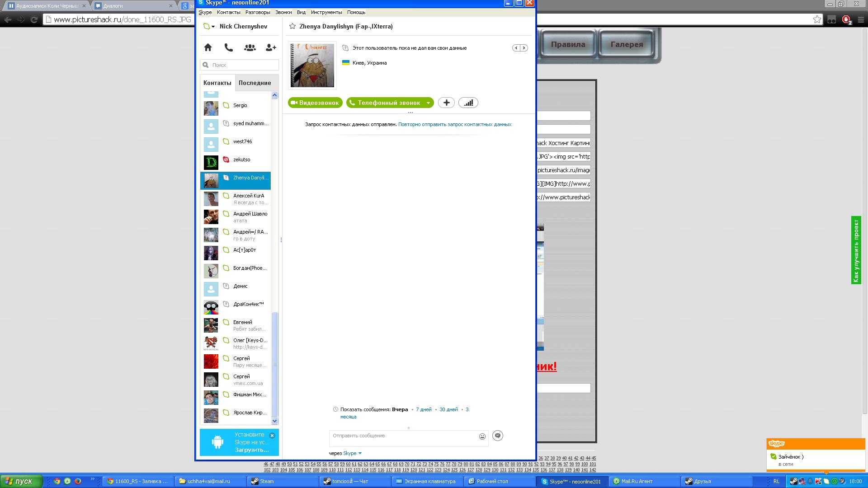The image size is (868, 488).
Task: Click the Видеозвонок button
Action: [315, 103]
